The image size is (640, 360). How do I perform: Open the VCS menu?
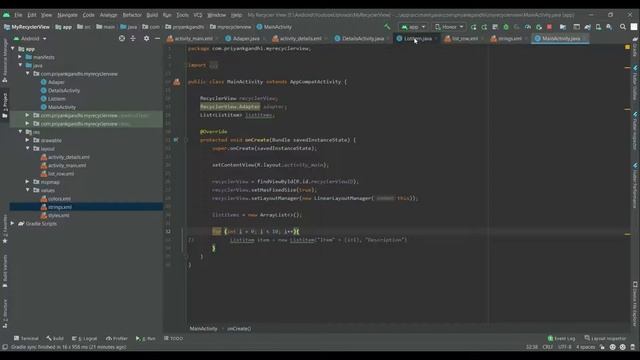[x=198, y=15]
